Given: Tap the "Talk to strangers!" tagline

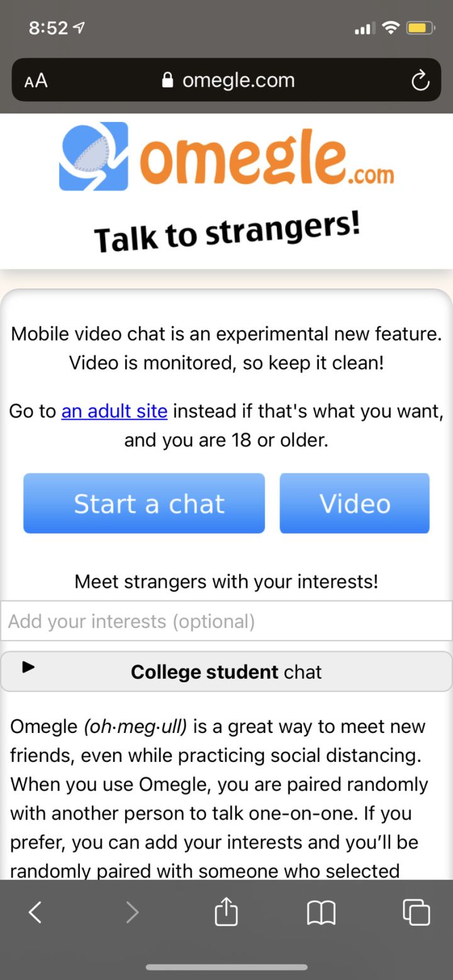Looking at the screenshot, I should coord(226,233).
